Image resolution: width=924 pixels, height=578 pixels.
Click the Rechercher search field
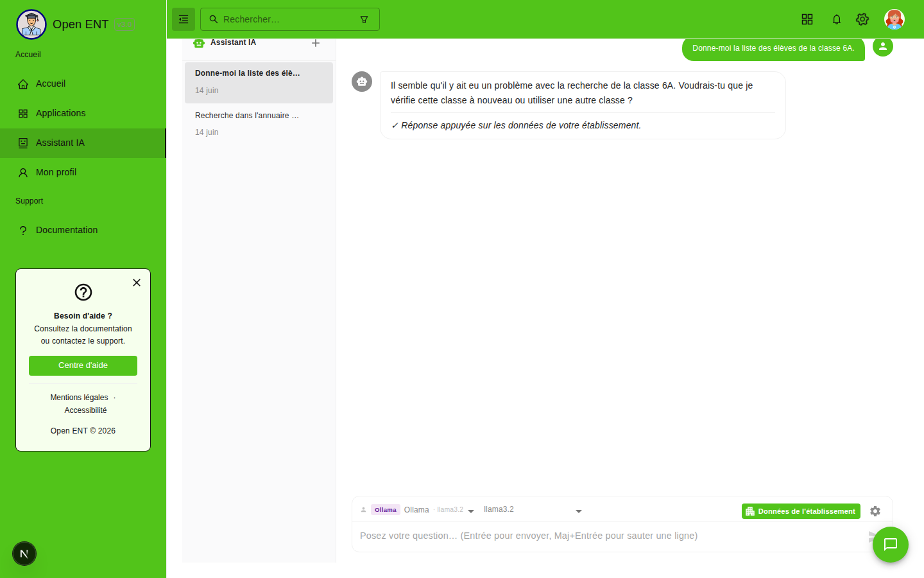[290, 19]
